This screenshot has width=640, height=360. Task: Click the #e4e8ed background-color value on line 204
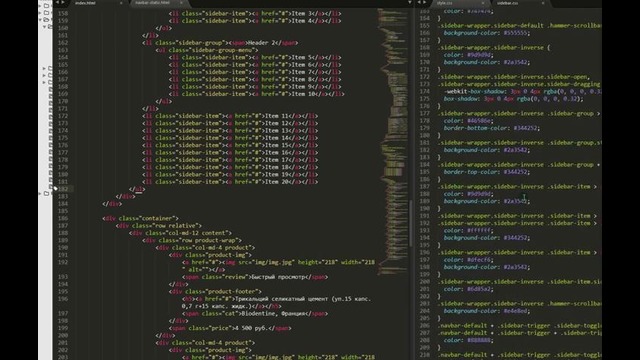tap(515, 311)
